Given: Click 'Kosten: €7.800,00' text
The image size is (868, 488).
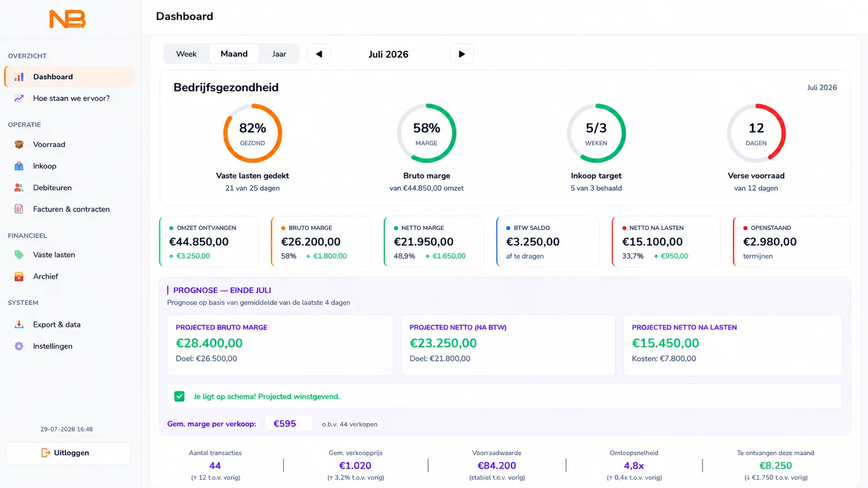Looking at the screenshot, I should (664, 358).
